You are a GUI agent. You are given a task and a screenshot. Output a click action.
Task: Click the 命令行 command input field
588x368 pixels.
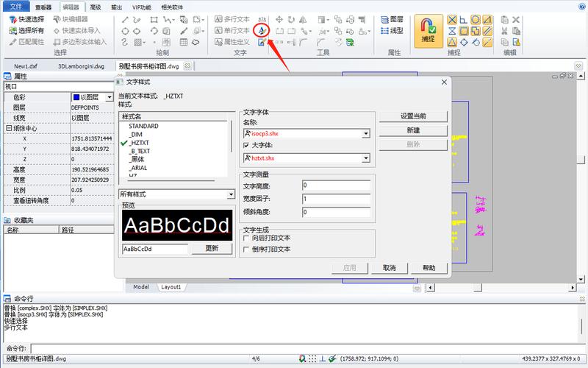click(x=307, y=348)
